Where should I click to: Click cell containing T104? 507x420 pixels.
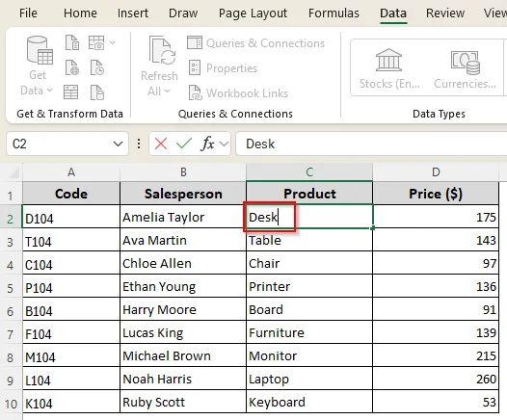[71, 240]
